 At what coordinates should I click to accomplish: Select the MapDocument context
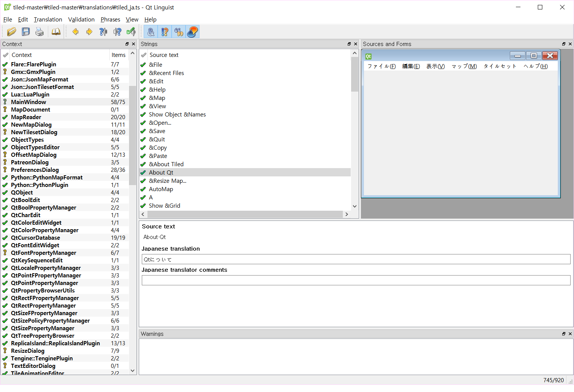tap(65, 110)
